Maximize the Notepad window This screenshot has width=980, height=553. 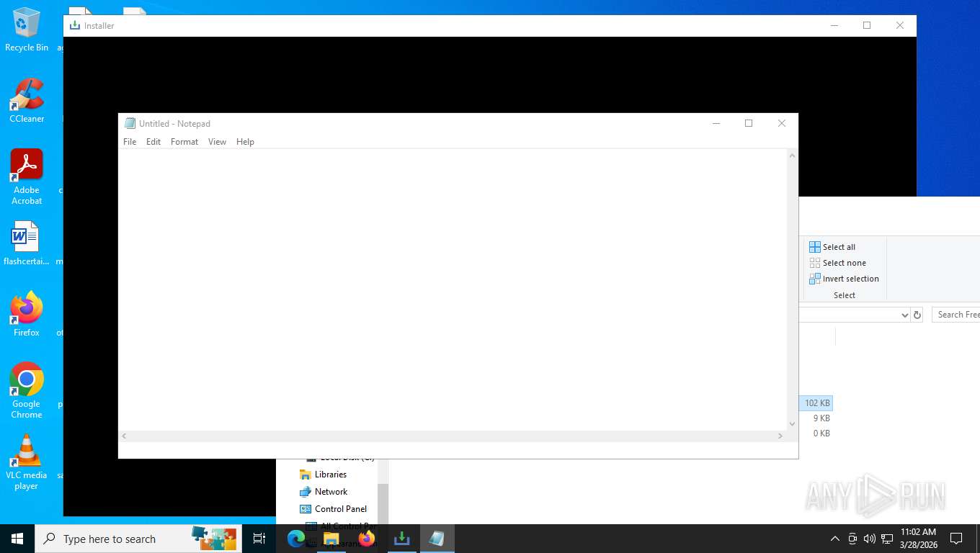(749, 123)
